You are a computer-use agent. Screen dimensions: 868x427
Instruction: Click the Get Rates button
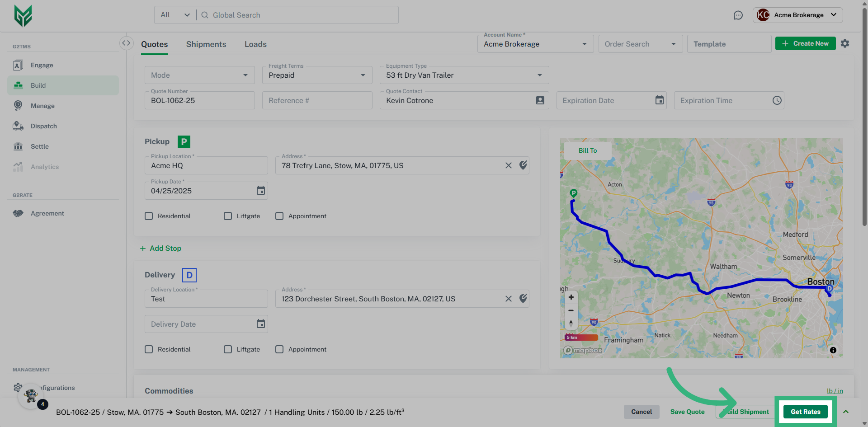click(x=805, y=412)
